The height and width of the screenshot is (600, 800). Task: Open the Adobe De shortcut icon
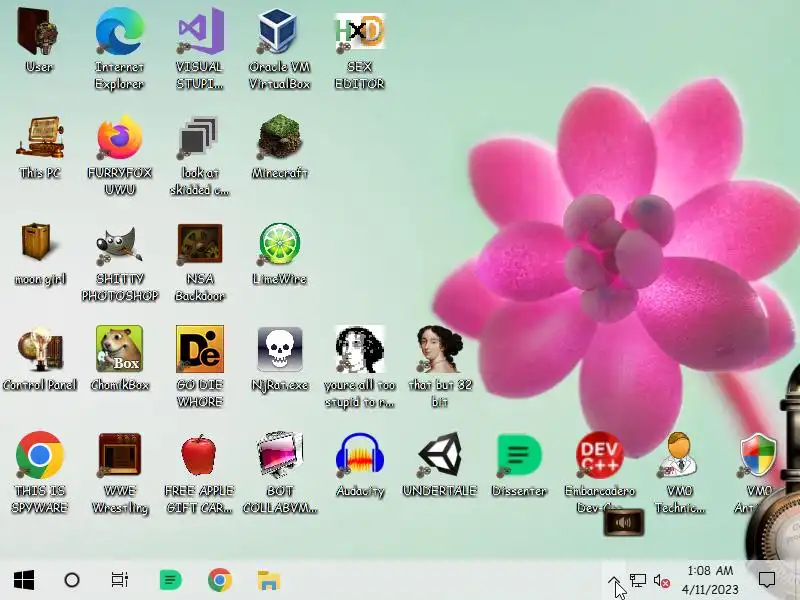pos(200,349)
